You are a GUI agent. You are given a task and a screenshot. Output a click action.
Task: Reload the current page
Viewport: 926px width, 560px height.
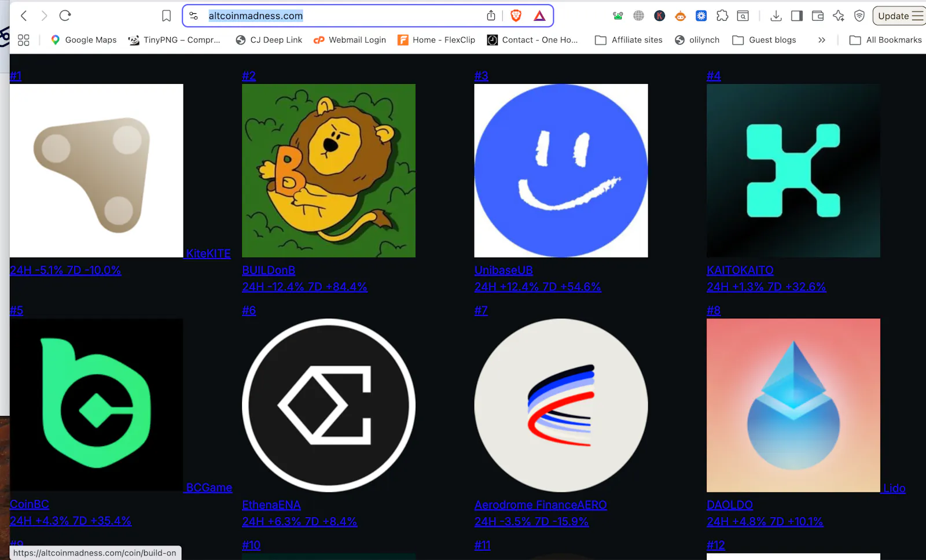tap(65, 16)
